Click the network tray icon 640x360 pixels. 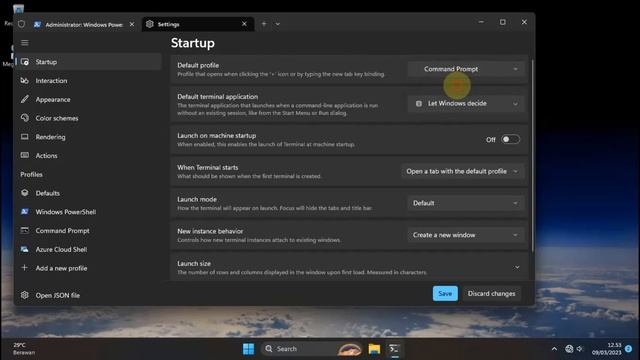pos(569,349)
